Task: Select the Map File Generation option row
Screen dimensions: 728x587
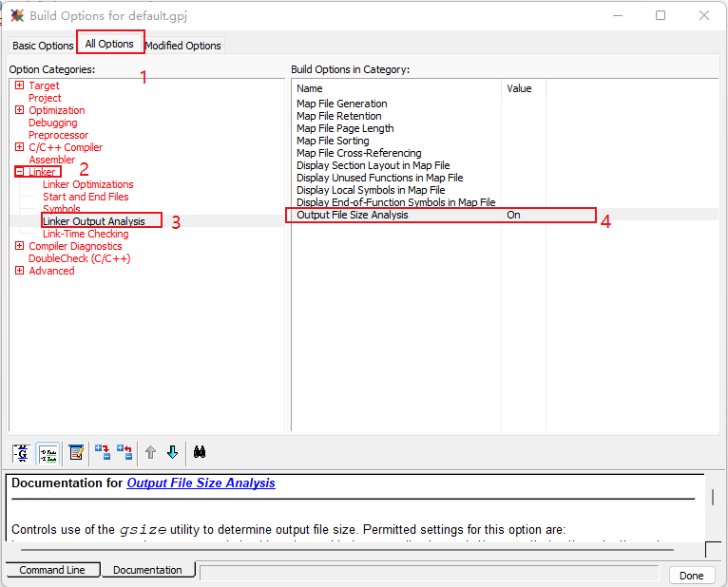Action: (342, 104)
